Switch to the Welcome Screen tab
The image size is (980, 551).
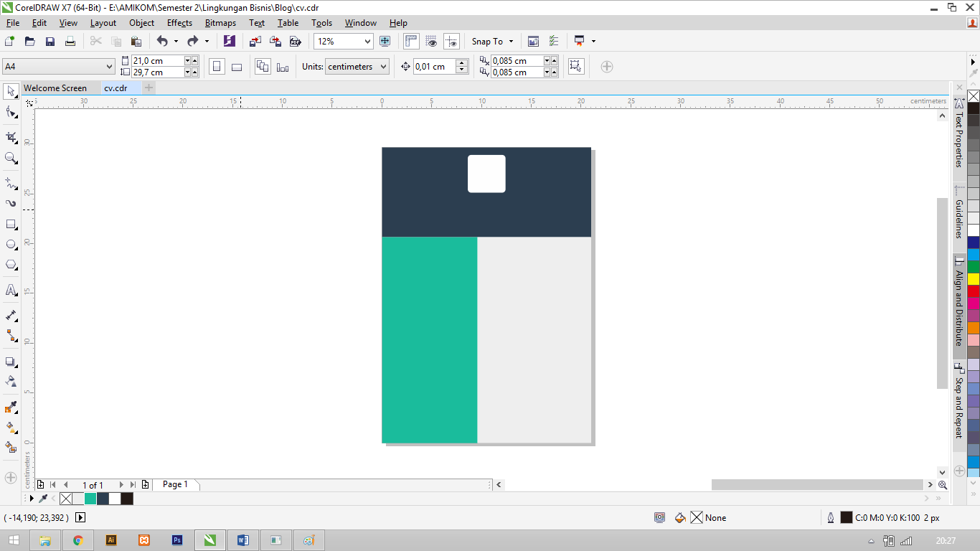[x=55, y=88]
